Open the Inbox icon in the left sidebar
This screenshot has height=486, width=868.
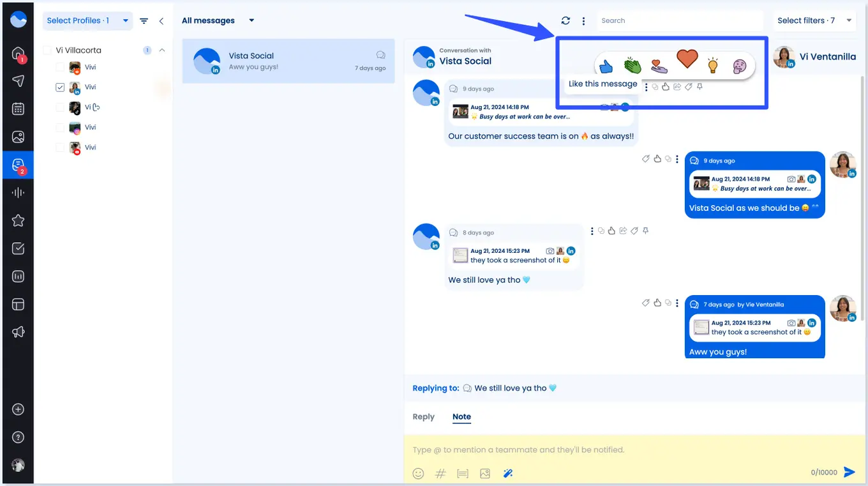tap(17, 164)
